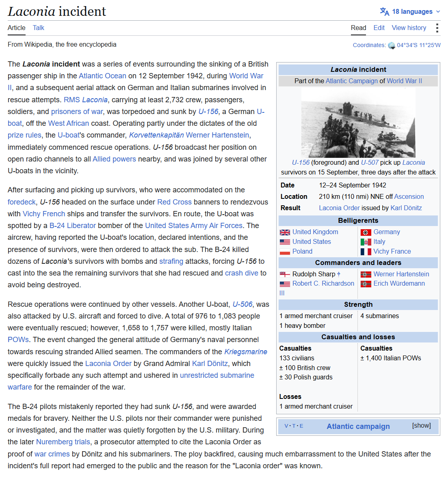
Task: Open the View history tab
Action: click(x=409, y=28)
